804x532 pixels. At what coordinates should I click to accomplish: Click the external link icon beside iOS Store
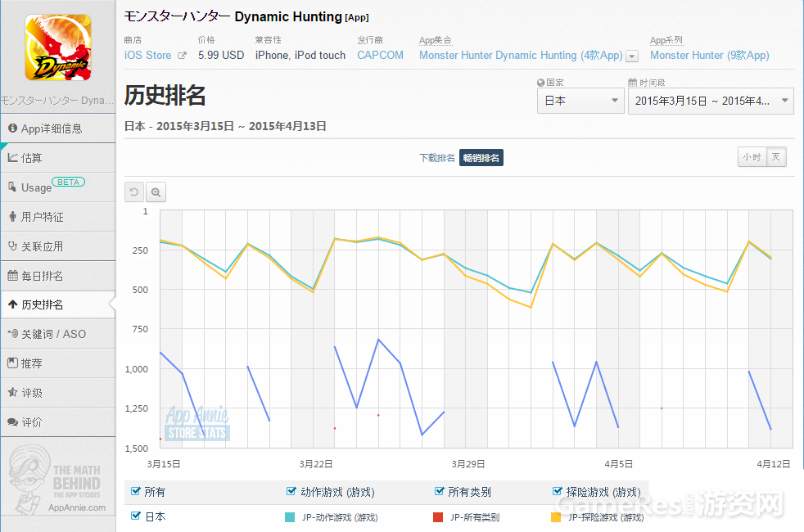(182, 56)
